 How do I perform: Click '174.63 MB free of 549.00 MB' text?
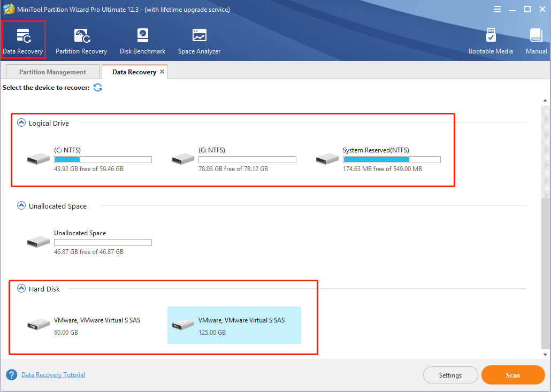(382, 169)
